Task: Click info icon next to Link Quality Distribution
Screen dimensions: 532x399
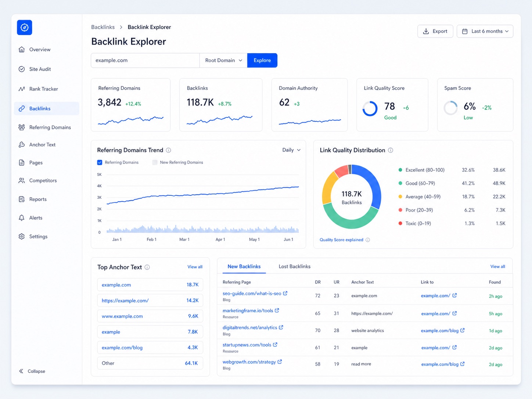Action: click(x=391, y=150)
